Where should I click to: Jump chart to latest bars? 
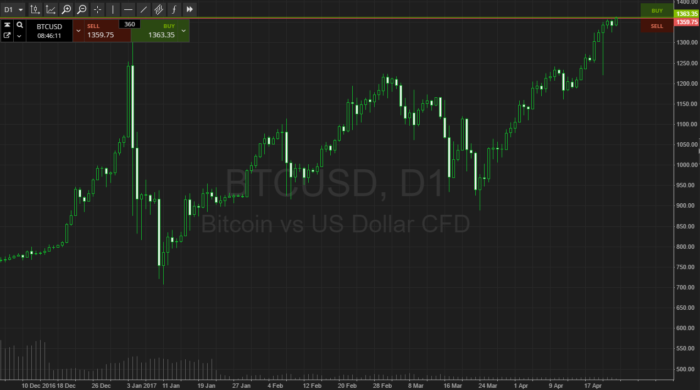[190, 9]
